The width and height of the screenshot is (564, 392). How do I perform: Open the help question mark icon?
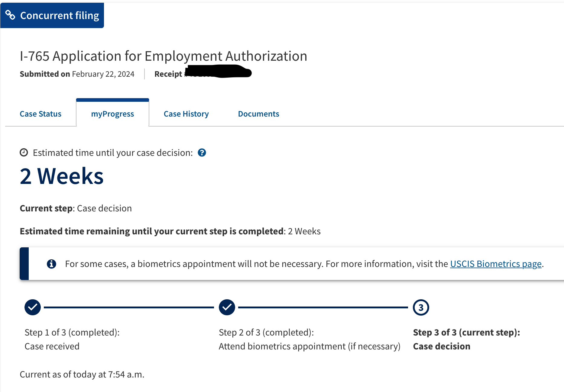tap(202, 153)
